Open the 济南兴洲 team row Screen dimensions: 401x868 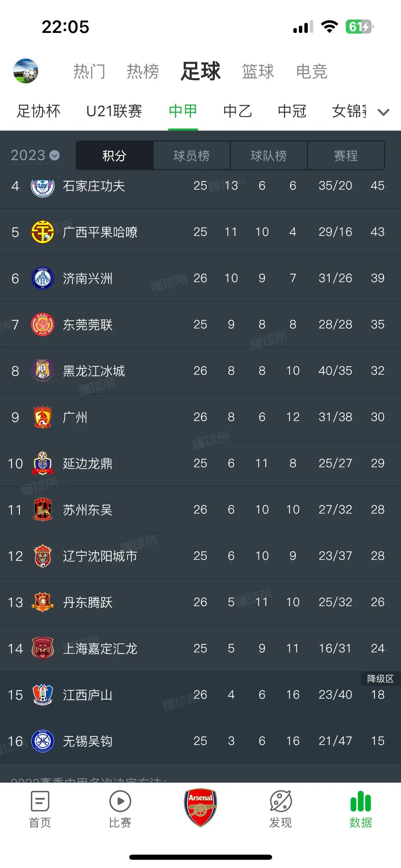point(200,278)
